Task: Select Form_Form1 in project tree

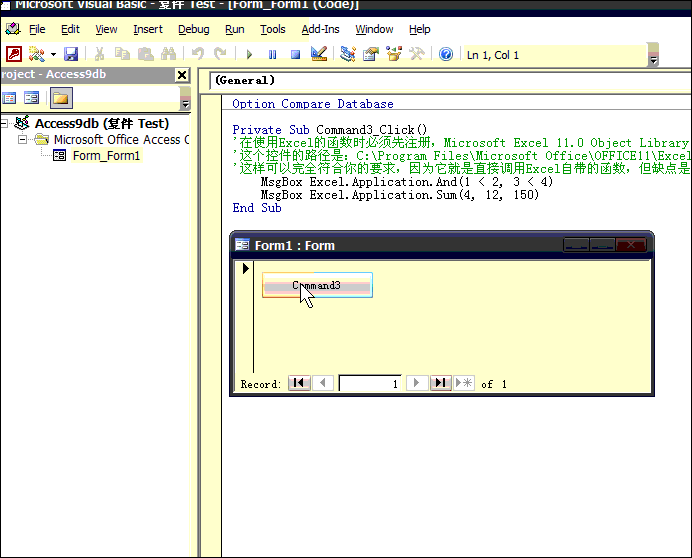Action: (x=106, y=156)
